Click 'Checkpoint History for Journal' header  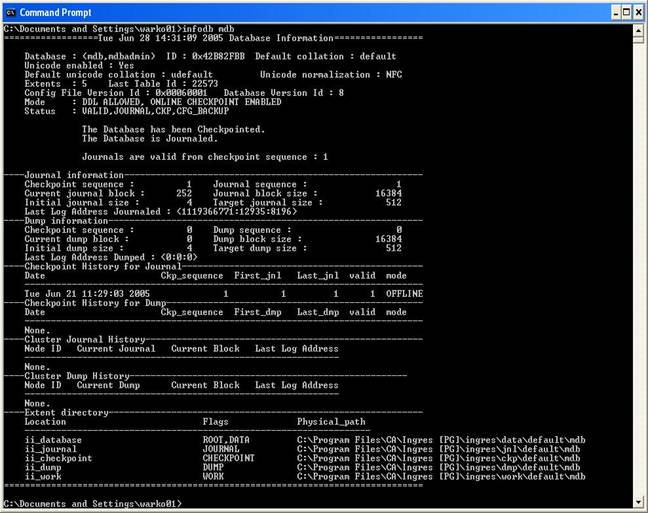click(102, 266)
